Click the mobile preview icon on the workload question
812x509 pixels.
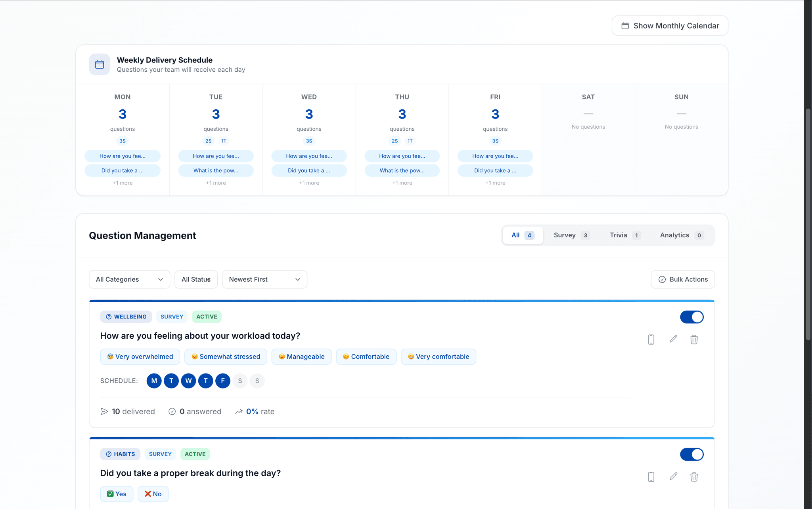(x=651, y=339)
